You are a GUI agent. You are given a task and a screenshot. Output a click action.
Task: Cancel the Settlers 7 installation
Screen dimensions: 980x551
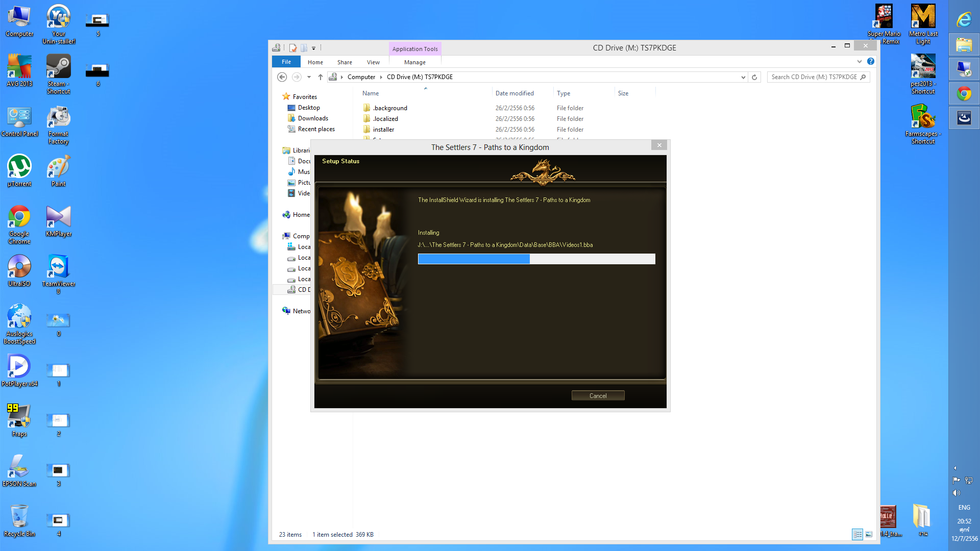pyautogui.click(x=598, y=396)
